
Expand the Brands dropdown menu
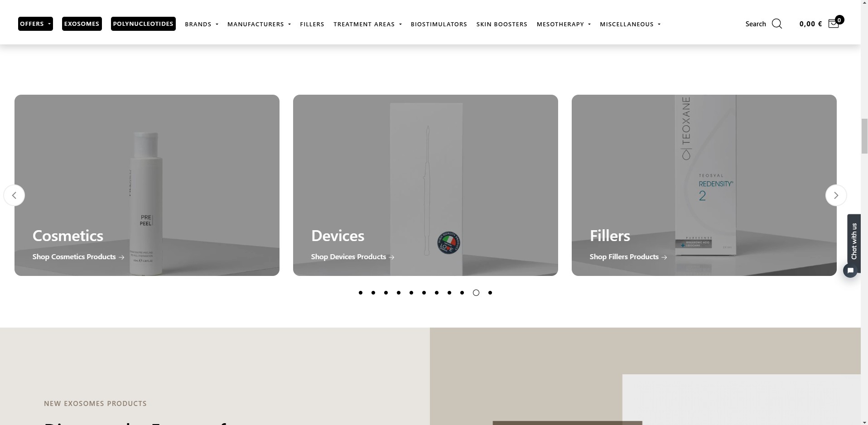pos(202,24)
